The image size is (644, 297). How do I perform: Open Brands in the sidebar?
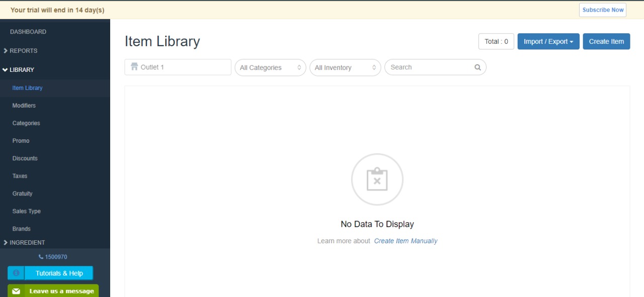[22, 229]
